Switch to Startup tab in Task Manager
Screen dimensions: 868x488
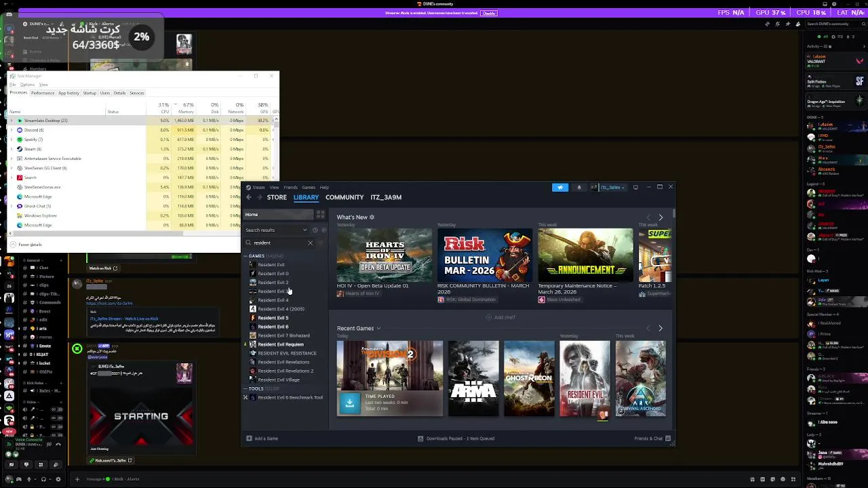point(90,93)
